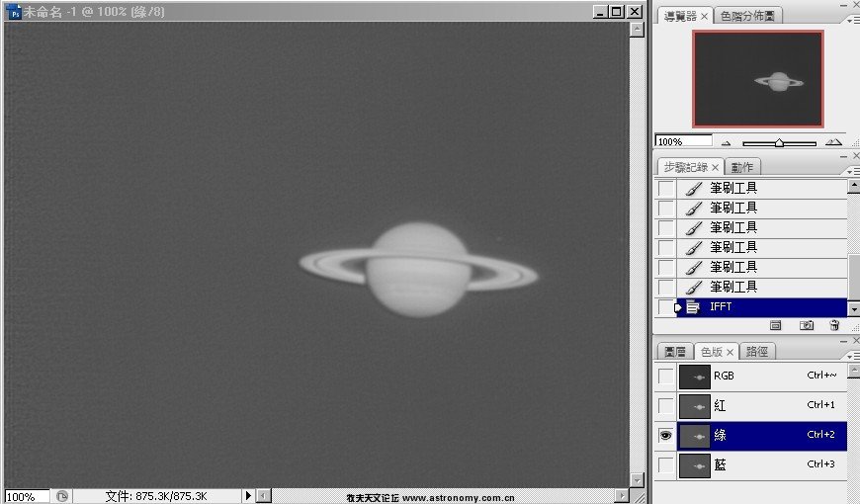Open the Channels panel flyout menu
This screenshot has width=860, height=504.
pos(853,357)
